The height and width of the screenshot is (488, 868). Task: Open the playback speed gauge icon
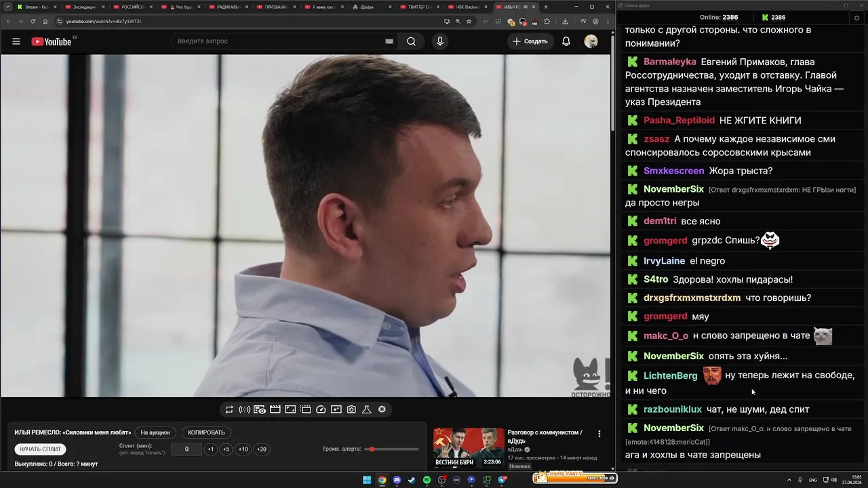click(321, 409)
